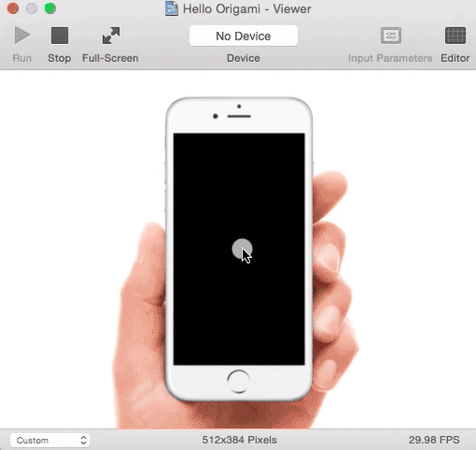The height and width of the screenshot is (450, 476).
Task: Tap the iPhone home button
Action: [239, 382]
